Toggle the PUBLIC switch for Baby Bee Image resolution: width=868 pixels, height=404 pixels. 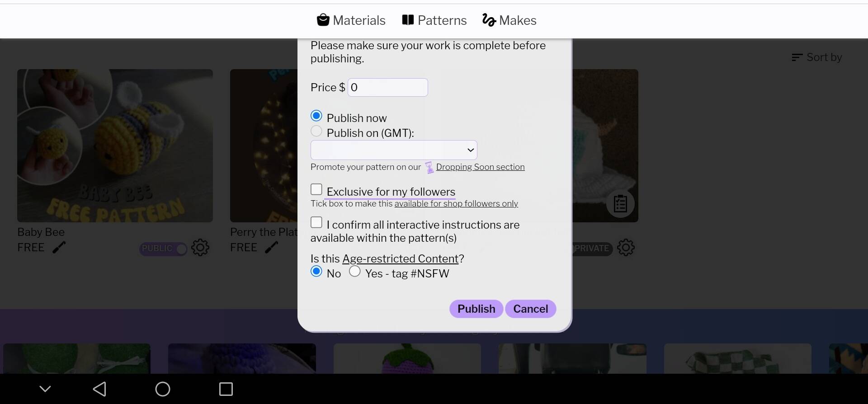point(163,249)
